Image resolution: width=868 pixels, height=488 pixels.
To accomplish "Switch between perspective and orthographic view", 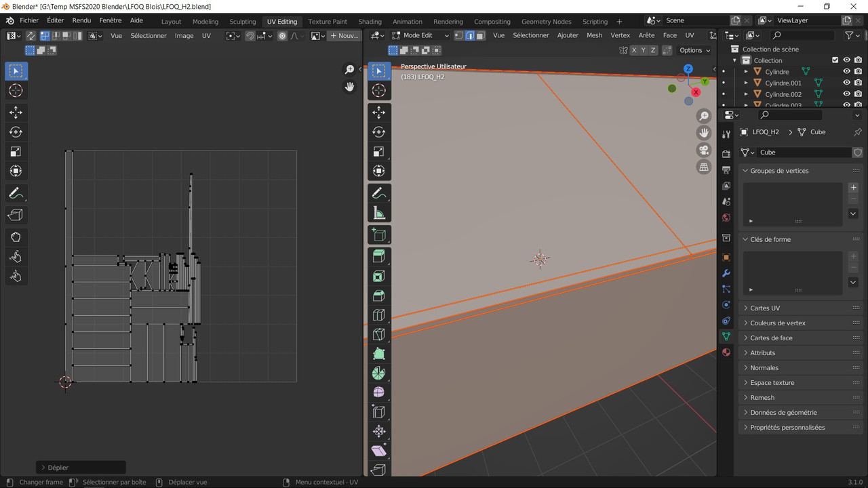I will (x=704, y=167).
